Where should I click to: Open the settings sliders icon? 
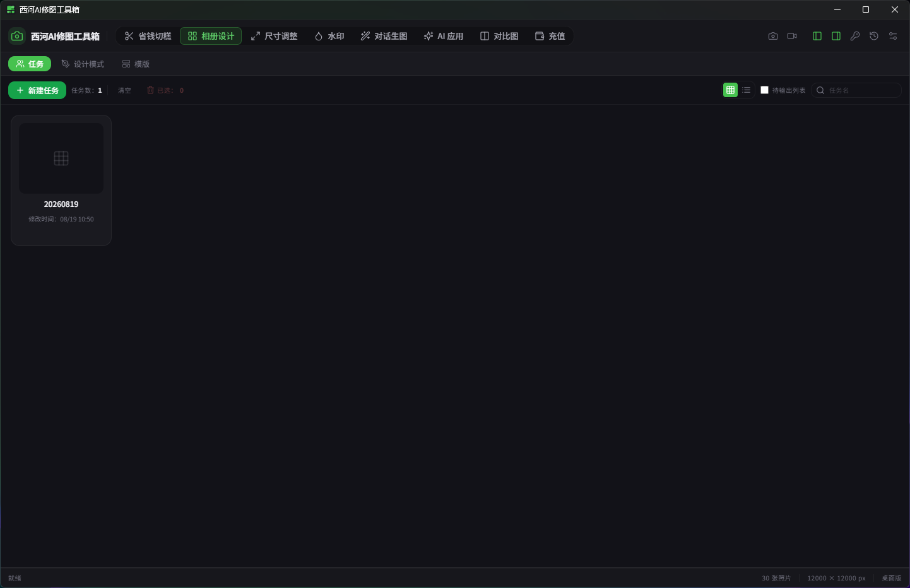893,36
